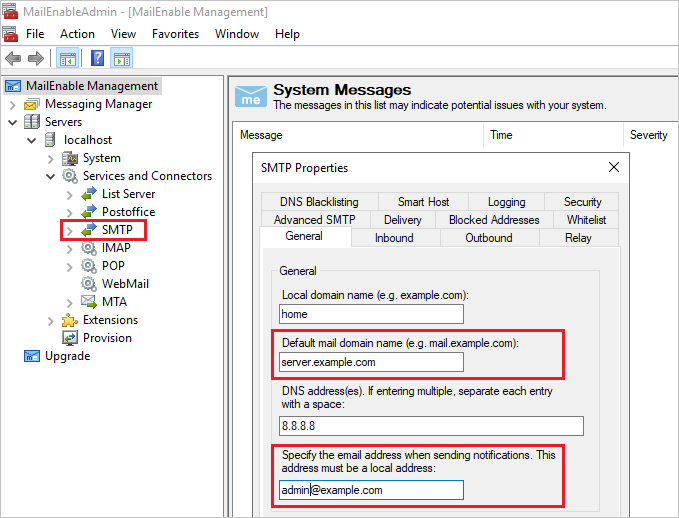Viewport: 679px width, 518px height.
Task: Expand the IMAP tree node
Action: [69, 248]
